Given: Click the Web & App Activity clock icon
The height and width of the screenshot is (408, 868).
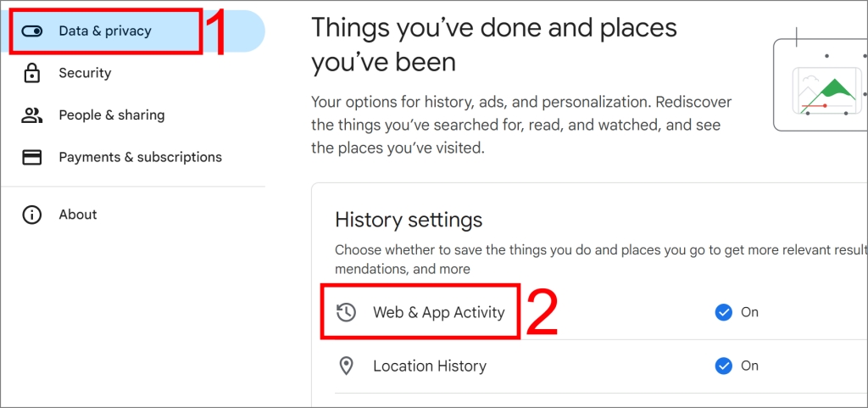Looking at the screenshot, I should (346, 312).
